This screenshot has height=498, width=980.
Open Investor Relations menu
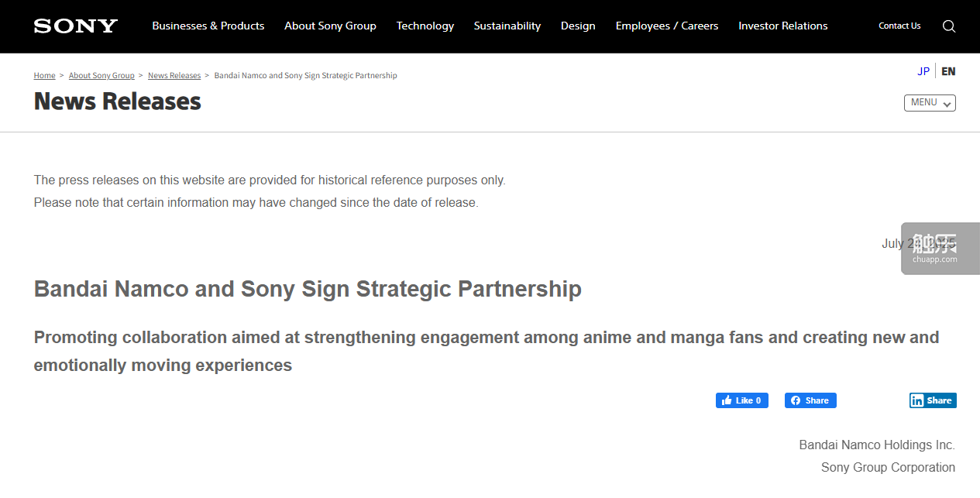[x=783, y=26]
